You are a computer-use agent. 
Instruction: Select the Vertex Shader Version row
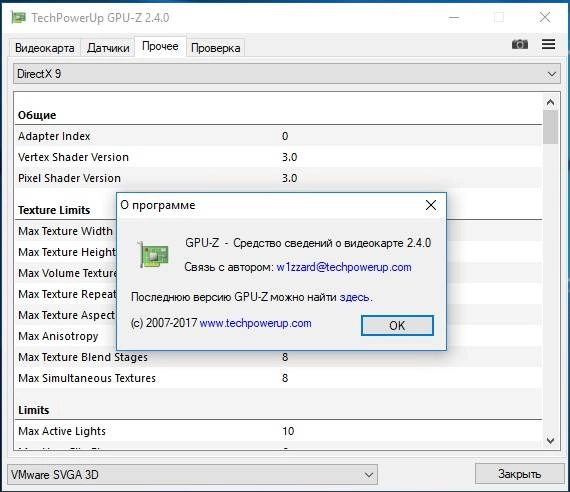click(278, 157)
